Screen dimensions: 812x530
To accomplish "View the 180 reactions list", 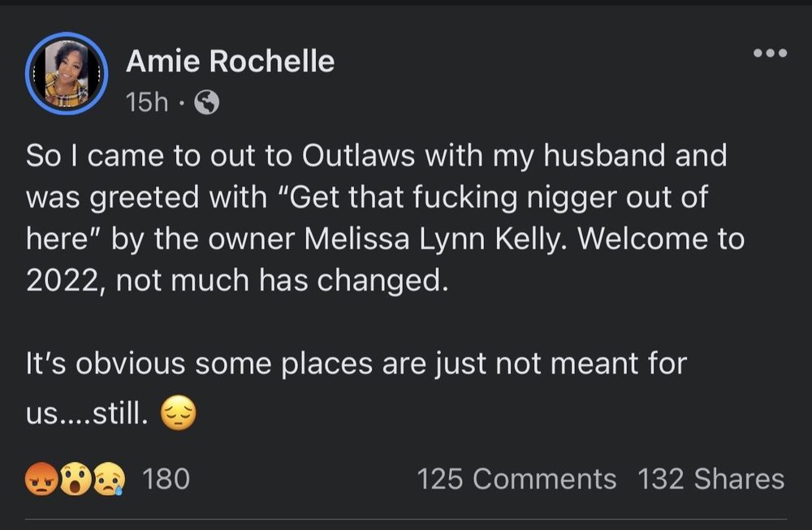I will [x=166, y=479].
